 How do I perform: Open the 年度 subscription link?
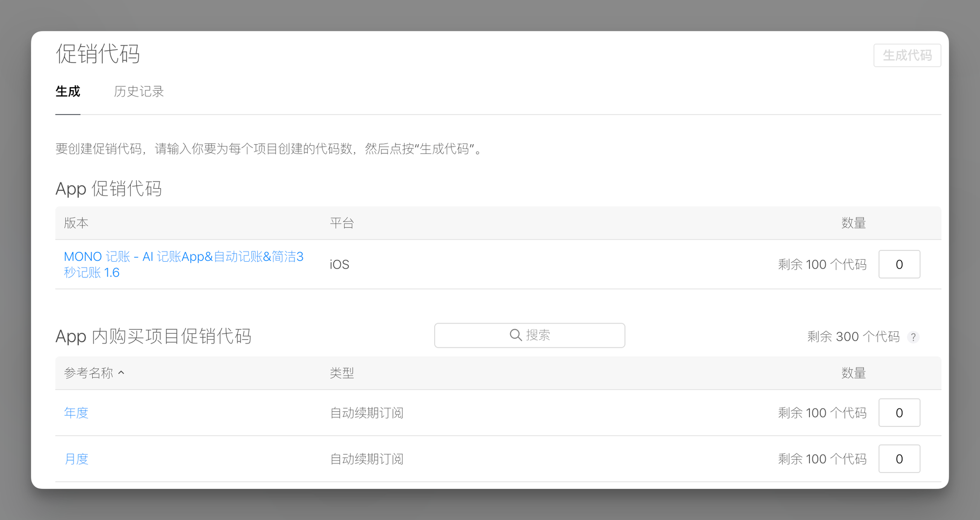[76, 413]
